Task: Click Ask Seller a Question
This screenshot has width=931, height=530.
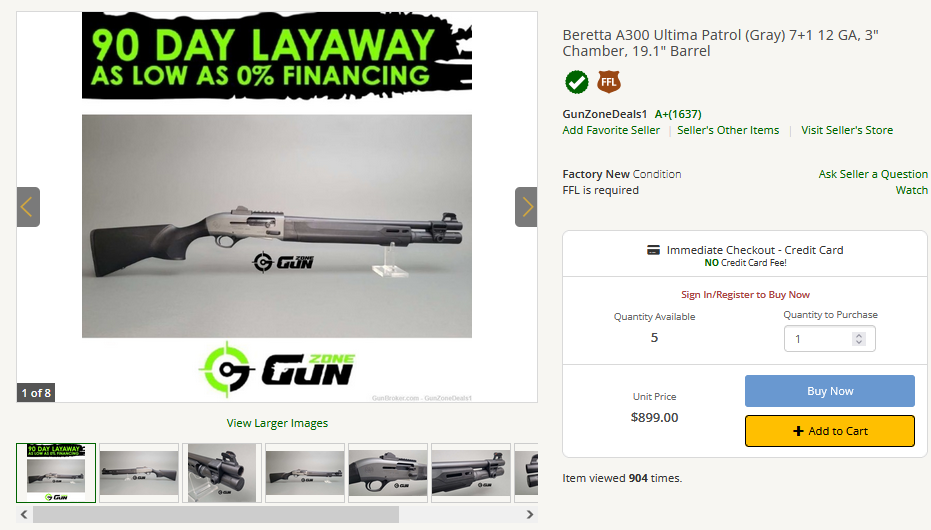Action: click(873, 174)
